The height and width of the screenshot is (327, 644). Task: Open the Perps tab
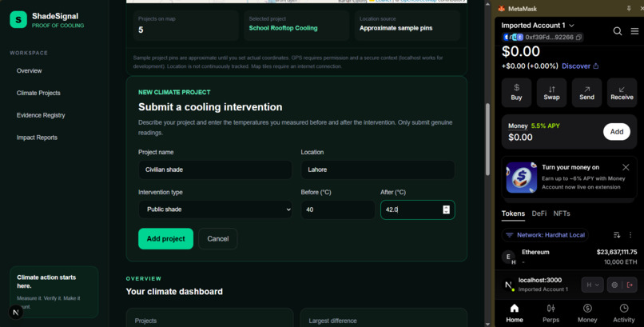[551, 313]
